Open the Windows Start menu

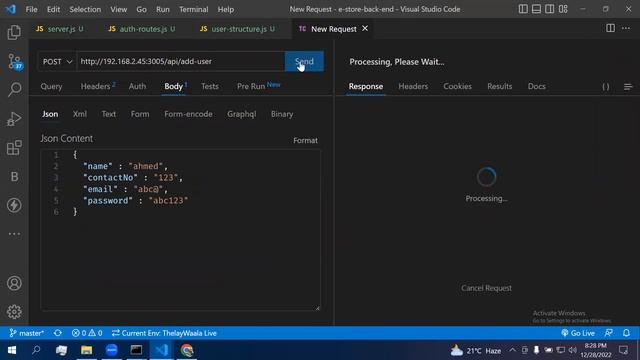(11, 350)
